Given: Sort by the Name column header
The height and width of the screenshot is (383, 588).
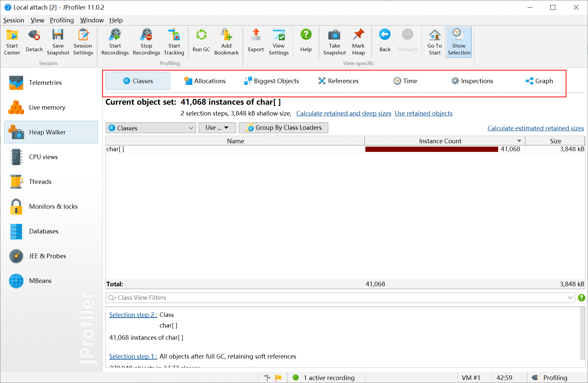Looking at the screenshot, I should [235, 141].
